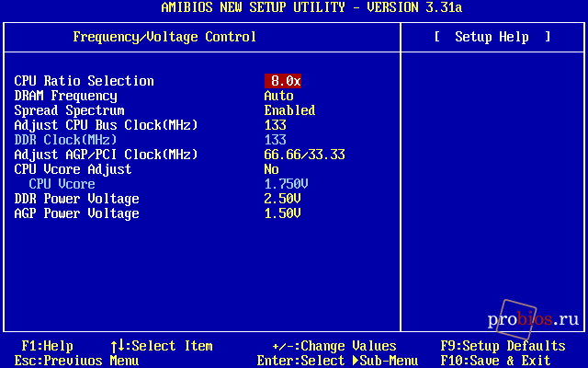This screenshot has width=588, height=368.
Task: Change the DRAM Frequency Auto value
Action: click(x=278, y=96)
